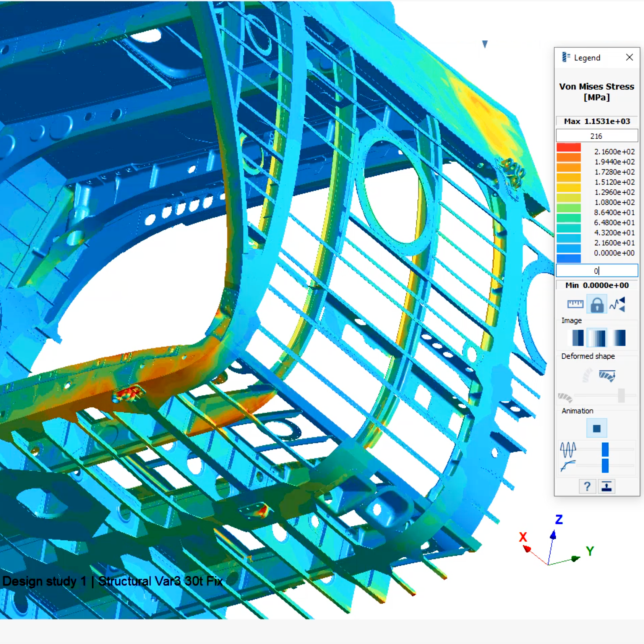644x644 pixels.
Task: Click the animation frequency slider handle
Action: coord(605,449)
